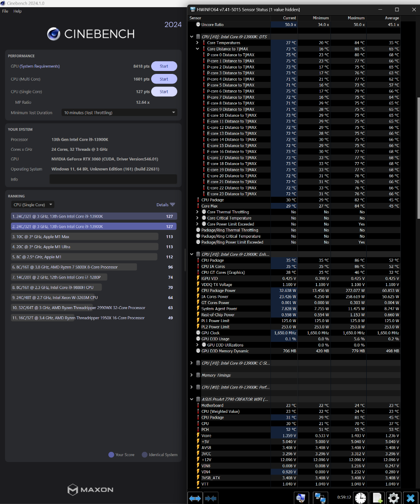
Task: Start the CPU (Single Core) test
Action: click(164, 92)
